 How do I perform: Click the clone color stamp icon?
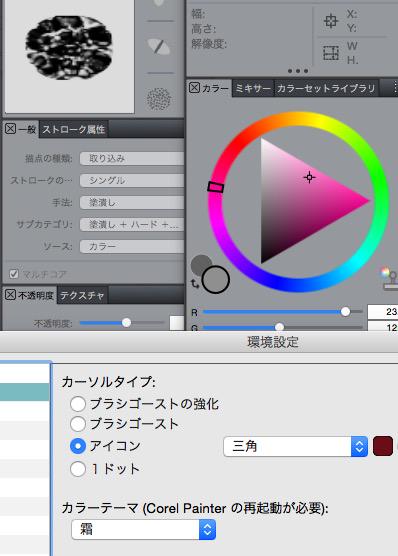click(x=390, y=279)
